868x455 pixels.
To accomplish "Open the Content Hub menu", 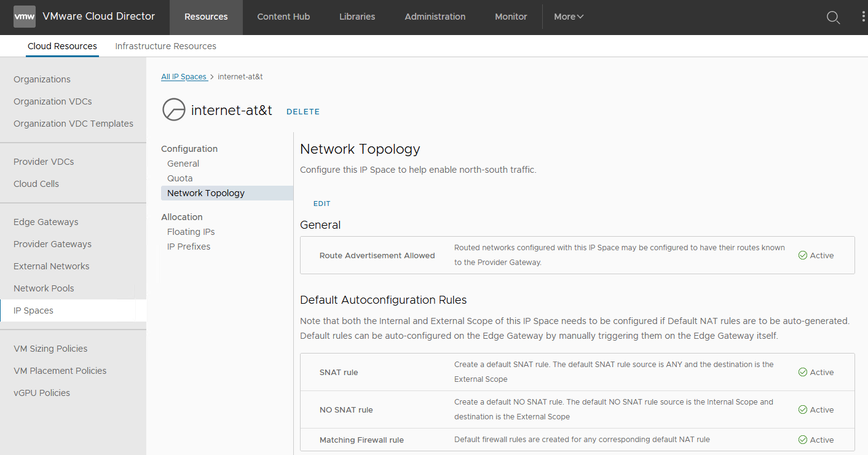I will (283, 17).
